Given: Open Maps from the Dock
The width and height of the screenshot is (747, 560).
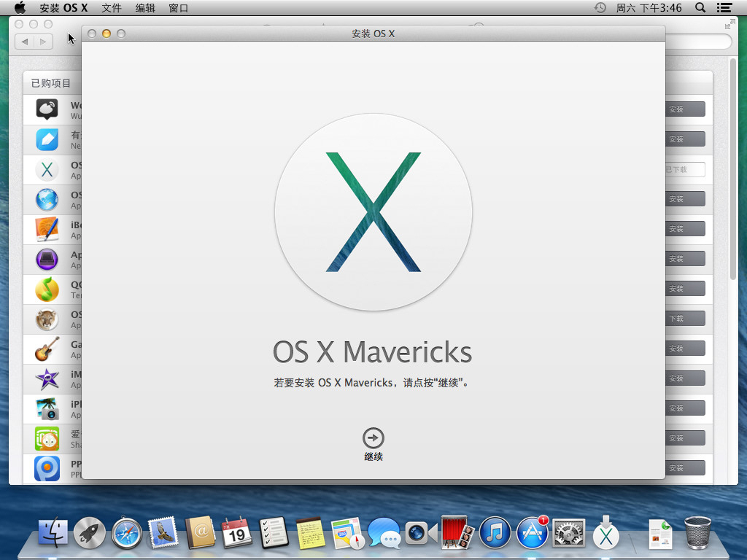Looking at the screenshot, I should pos(347,532).
